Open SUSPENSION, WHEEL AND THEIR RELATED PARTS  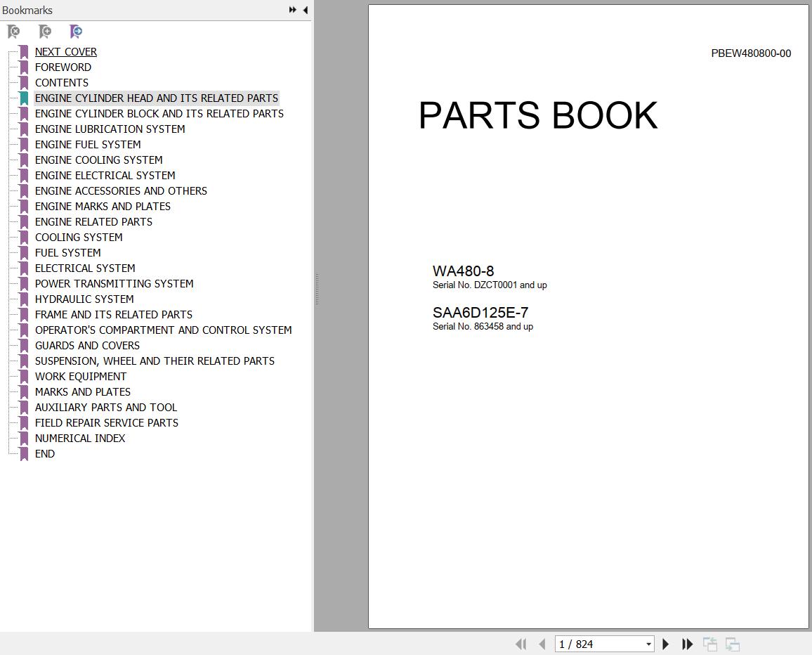[x=155, y=361]
